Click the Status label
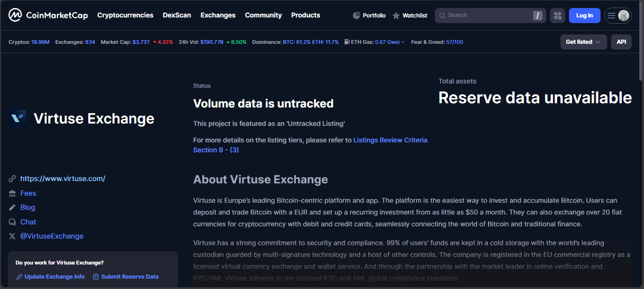The image size is (644, 289). tap(202, 86)
